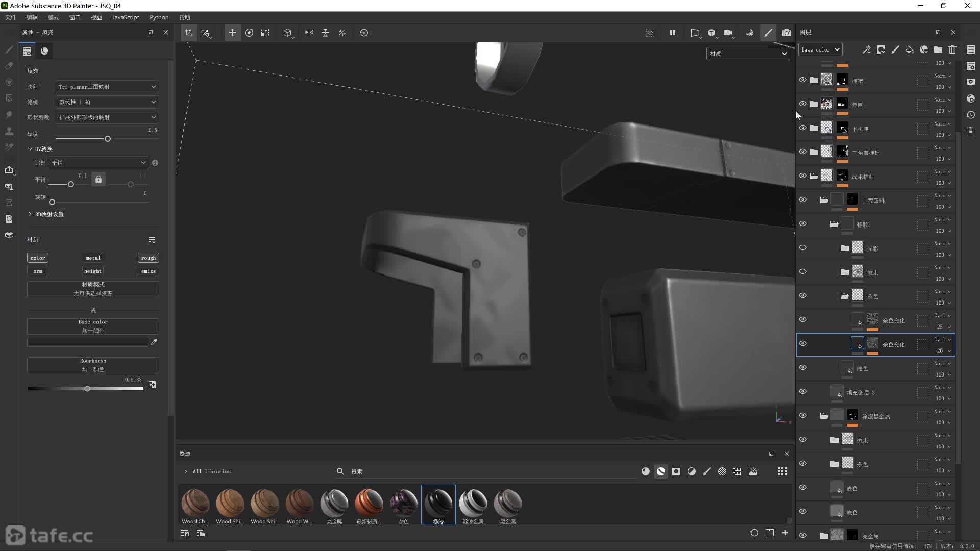Open the JavaScript menu
980x551 pixels.
point(126,17)
